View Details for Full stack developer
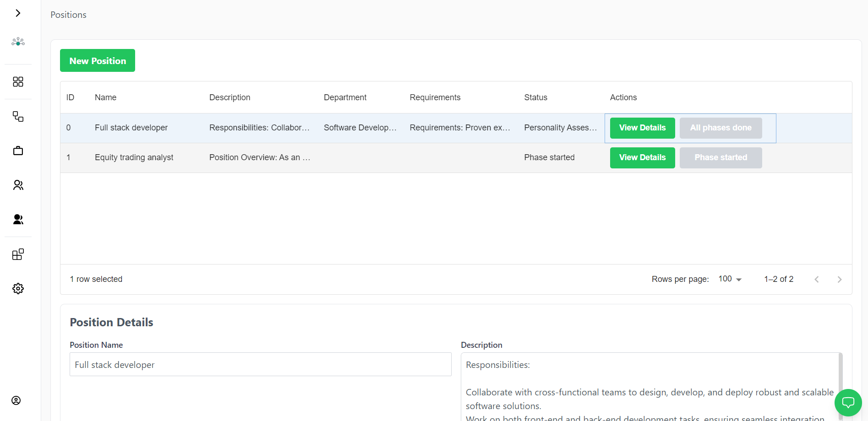Viewport: 868px width, 421px height. pos(642,128)
